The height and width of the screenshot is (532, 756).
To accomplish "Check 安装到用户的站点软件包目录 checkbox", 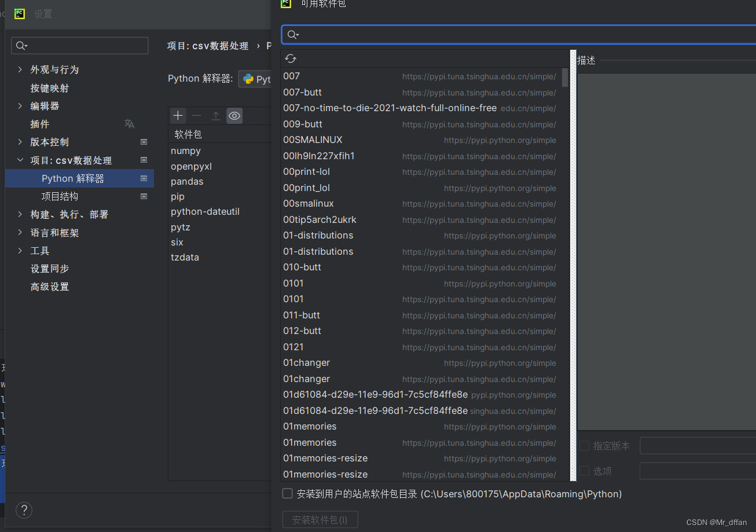I will coord(287,493).
